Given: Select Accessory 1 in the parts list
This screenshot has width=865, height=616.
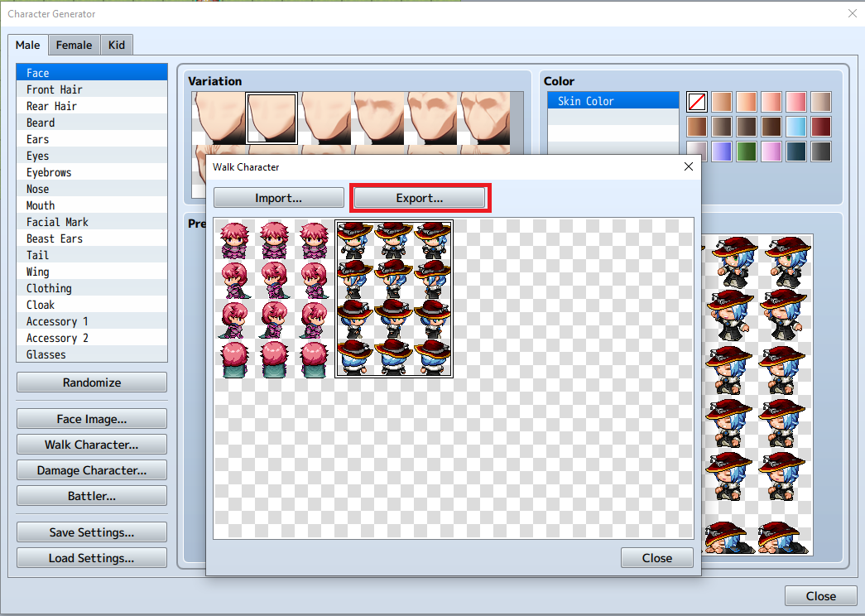Looking at the screenshot, I should point(92,320).
